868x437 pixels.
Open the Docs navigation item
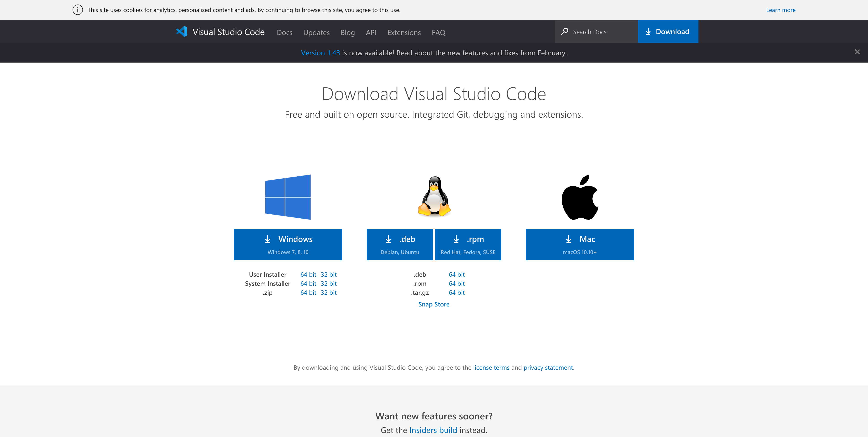[284, 32]
